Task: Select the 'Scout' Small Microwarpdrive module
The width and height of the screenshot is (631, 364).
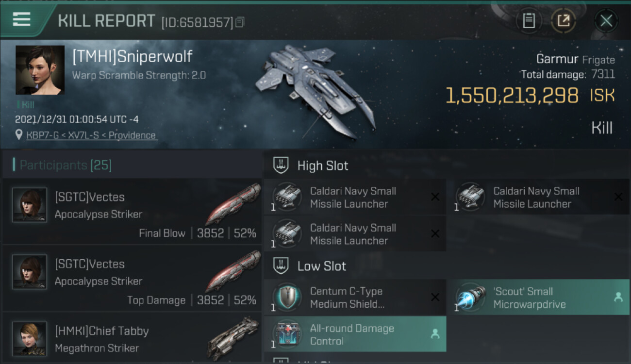Action: click(x=538, y=298)
